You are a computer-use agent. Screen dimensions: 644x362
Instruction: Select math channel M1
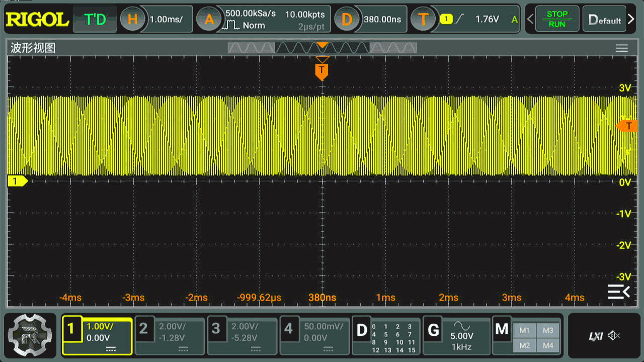click(525, 330)
